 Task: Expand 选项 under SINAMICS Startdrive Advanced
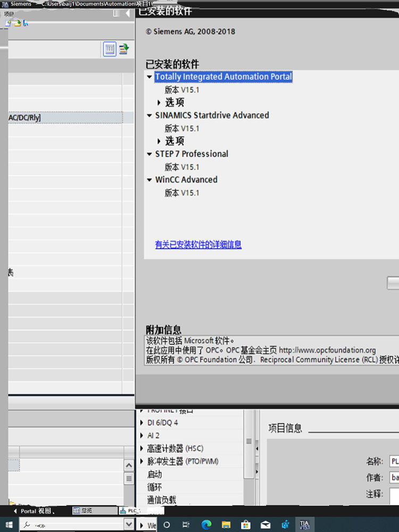tap(159, 141)
